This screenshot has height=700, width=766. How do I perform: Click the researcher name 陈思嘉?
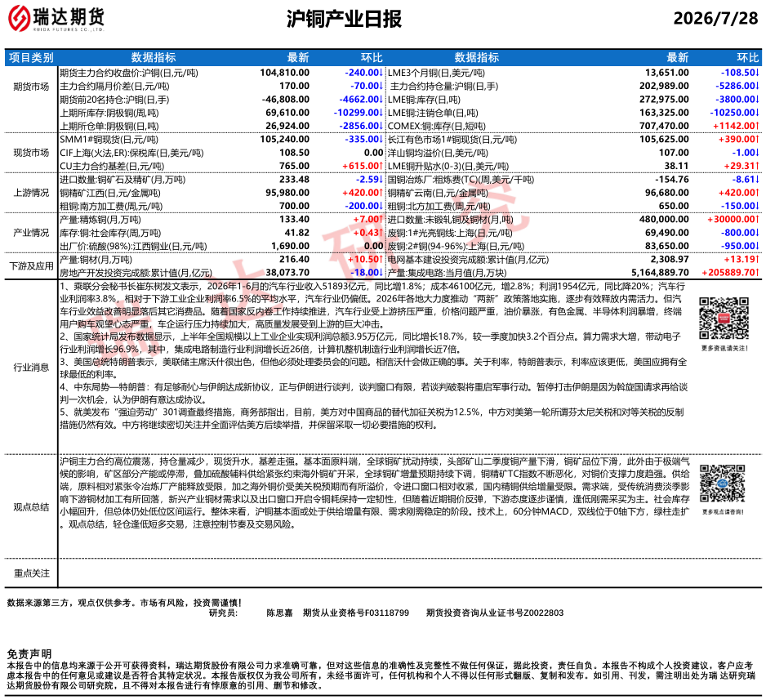[279, 613]
